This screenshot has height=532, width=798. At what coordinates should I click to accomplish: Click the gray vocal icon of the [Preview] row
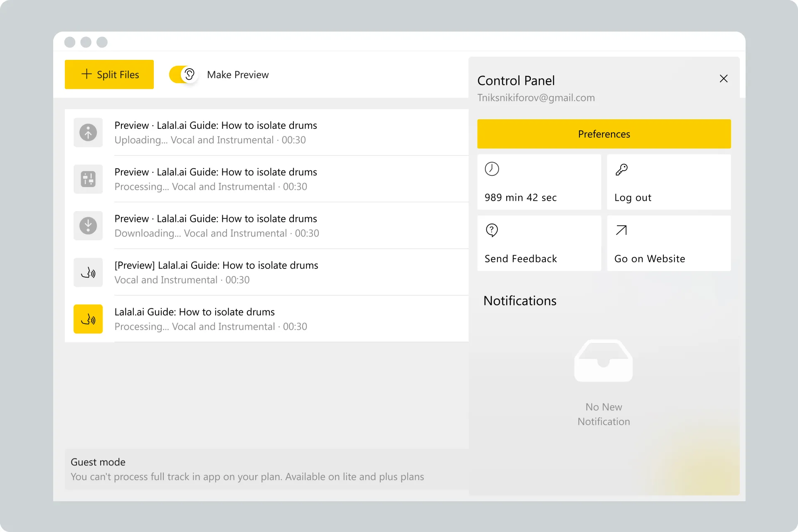[88, 272]
